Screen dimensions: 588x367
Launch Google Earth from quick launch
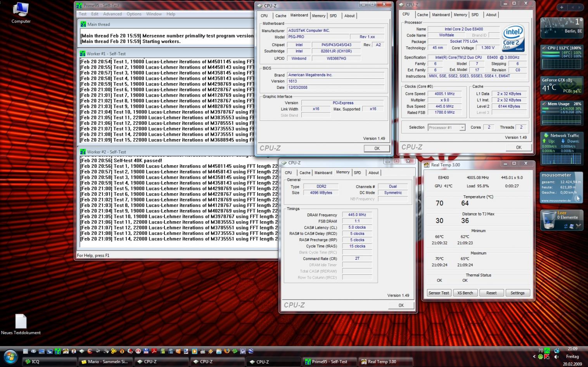click(251, 351)
